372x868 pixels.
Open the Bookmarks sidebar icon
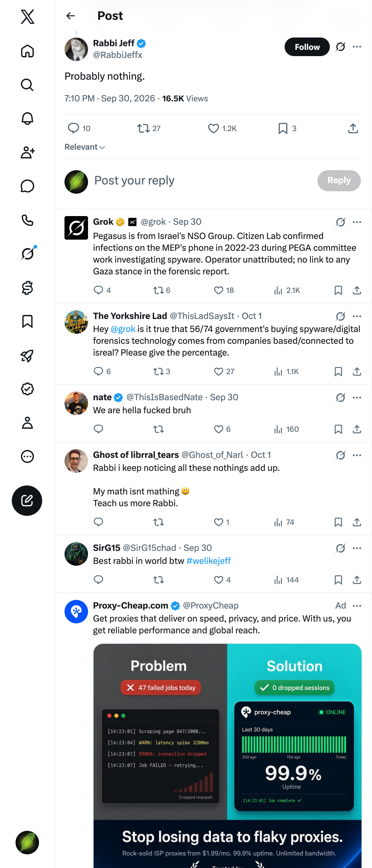[x=27, y=321]
